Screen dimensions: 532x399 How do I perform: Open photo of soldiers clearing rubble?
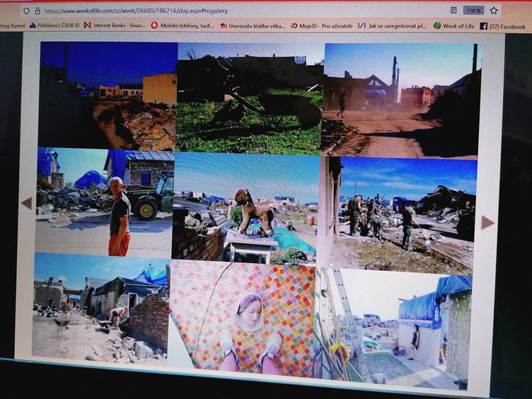coord(396,216)
